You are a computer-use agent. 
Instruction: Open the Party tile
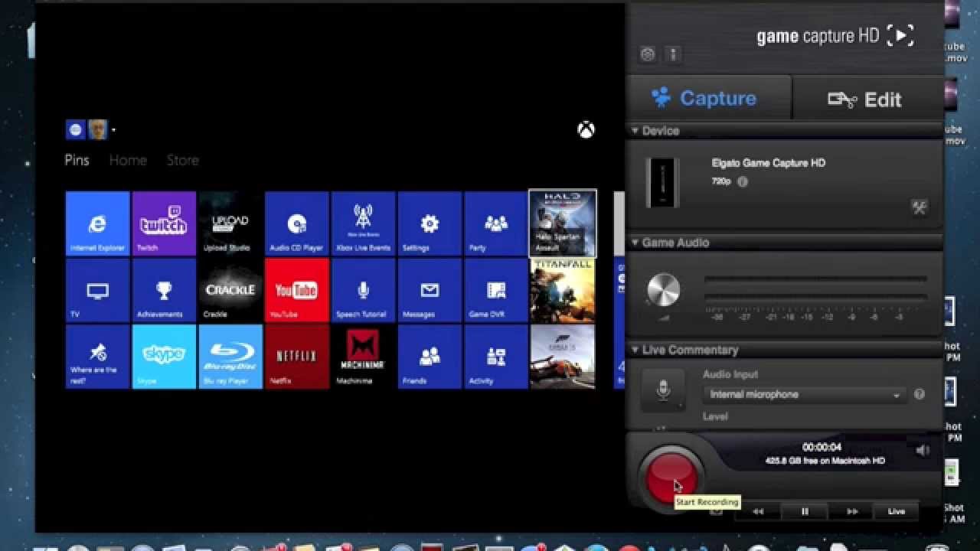click(496, 223)
